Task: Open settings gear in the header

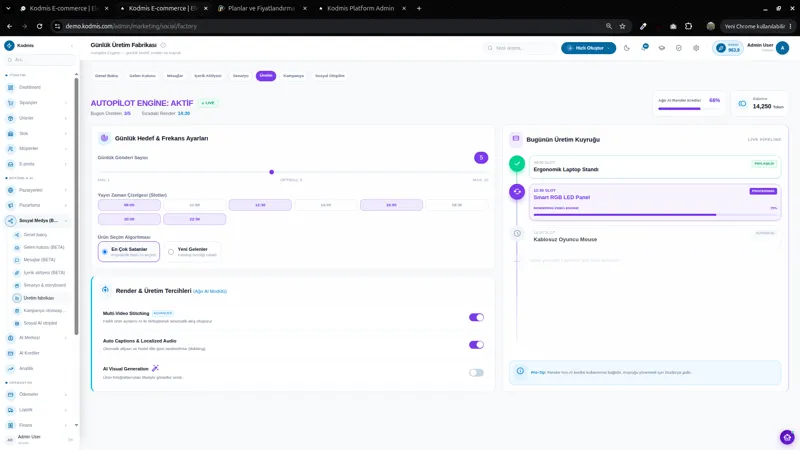Action: 696,48
